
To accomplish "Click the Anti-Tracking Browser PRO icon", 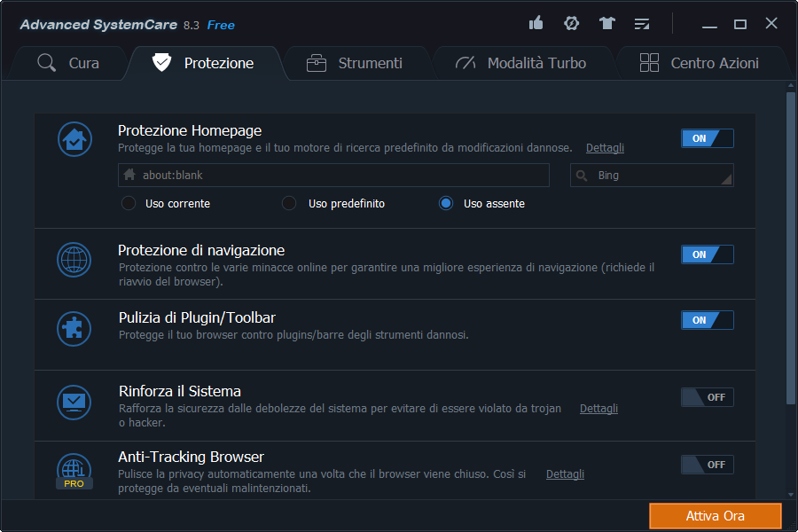I will point(74,470).
